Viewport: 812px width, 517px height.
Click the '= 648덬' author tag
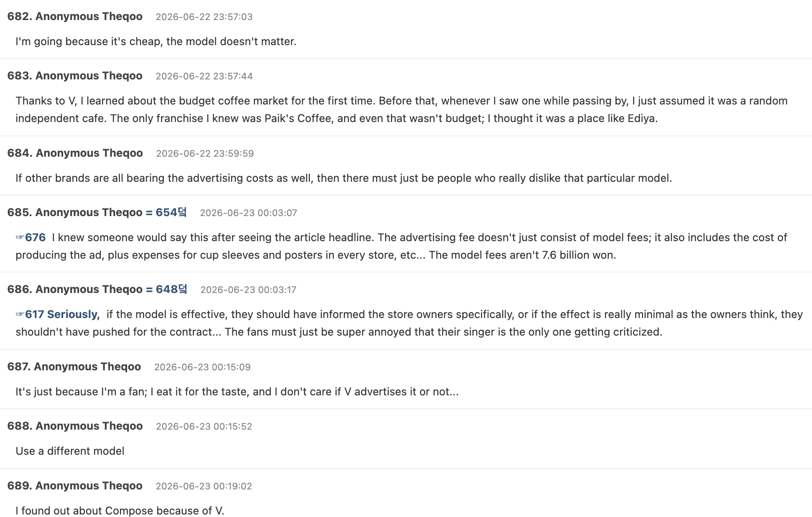(166, 289)
